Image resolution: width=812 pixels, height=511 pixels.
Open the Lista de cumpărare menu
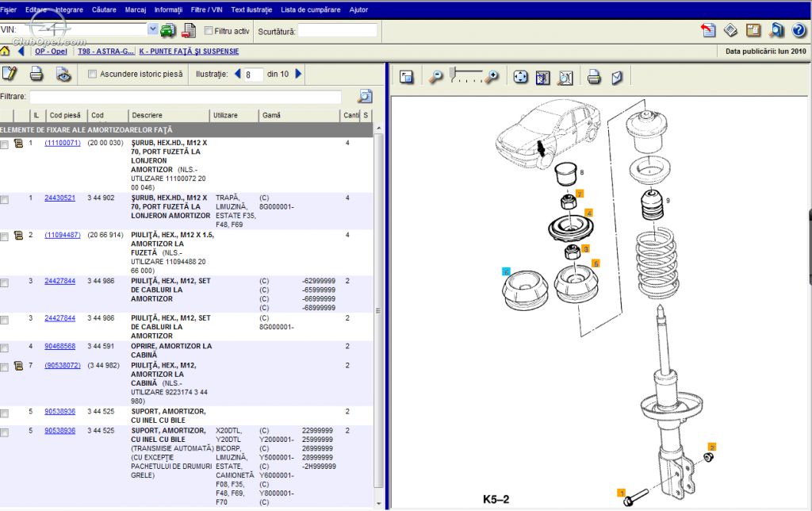point(311,10)
